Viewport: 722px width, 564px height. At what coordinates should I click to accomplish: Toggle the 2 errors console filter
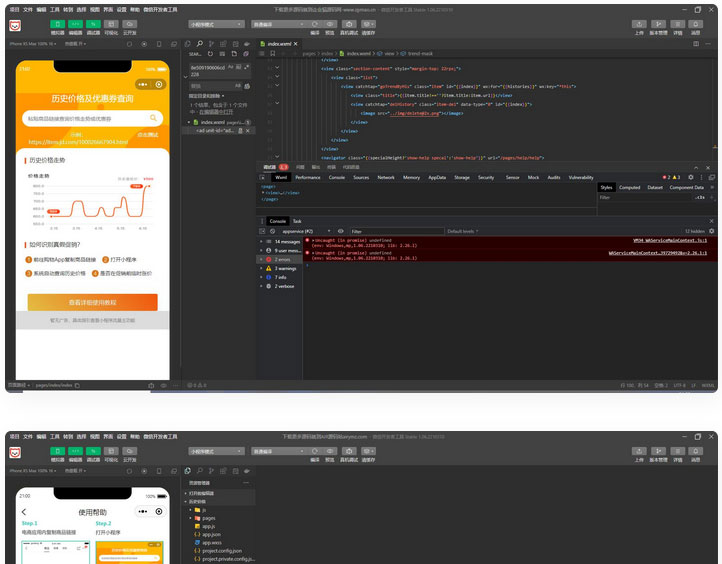(x=282, y=259)
